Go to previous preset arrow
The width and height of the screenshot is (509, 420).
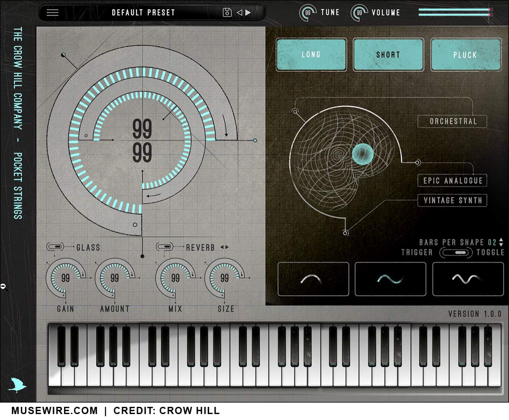(x=239, y=13)
